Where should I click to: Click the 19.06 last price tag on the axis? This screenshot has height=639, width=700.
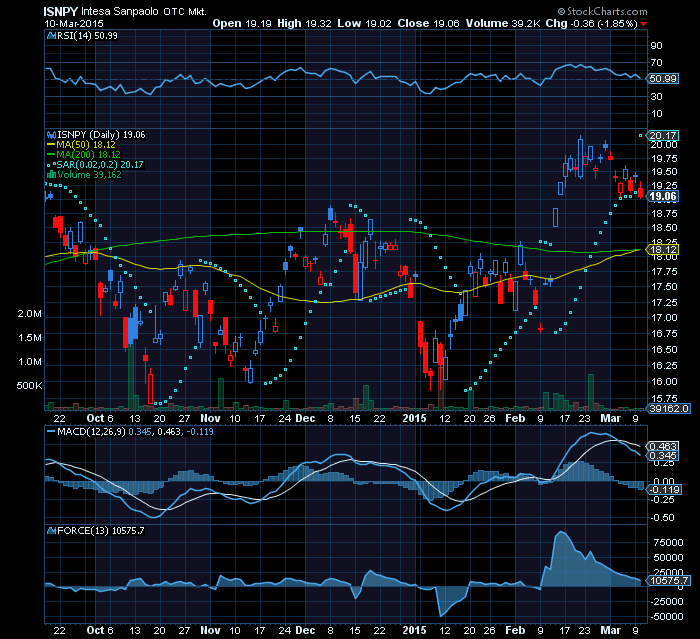(663, 196)
